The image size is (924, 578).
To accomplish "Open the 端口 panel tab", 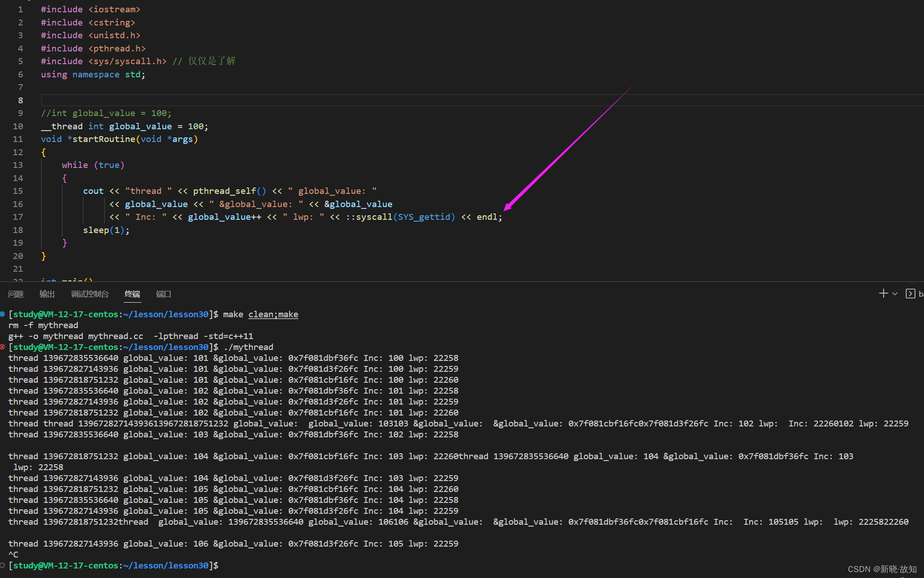I will (x=163, y=294).
